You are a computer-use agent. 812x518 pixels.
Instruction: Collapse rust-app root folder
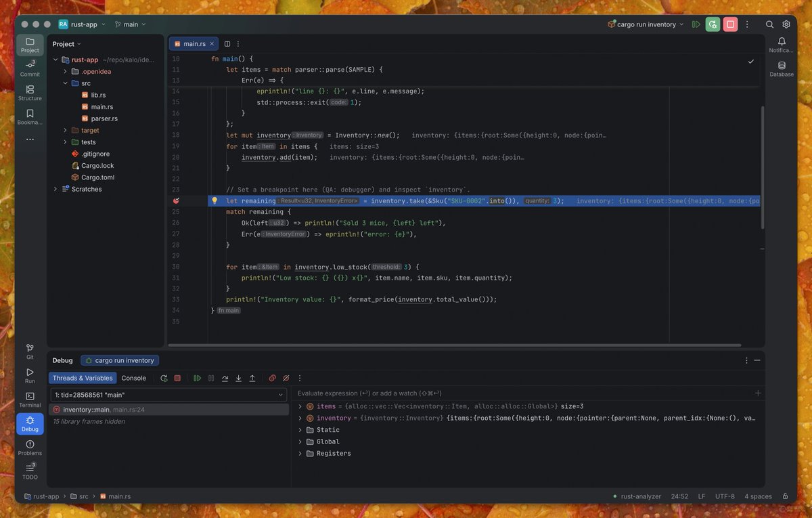click(x=55, y=60)
